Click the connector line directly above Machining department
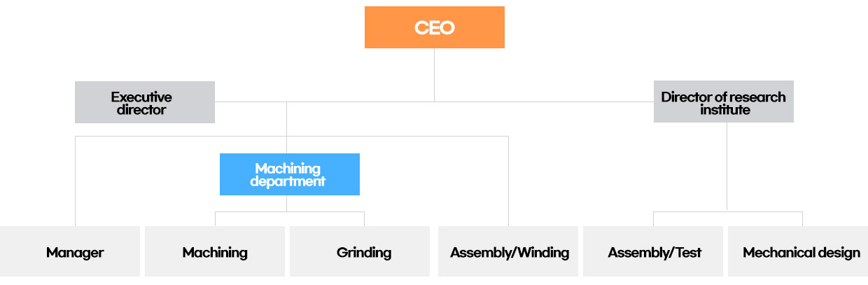This screenshot has height=285, width=868. coord(287,127)
